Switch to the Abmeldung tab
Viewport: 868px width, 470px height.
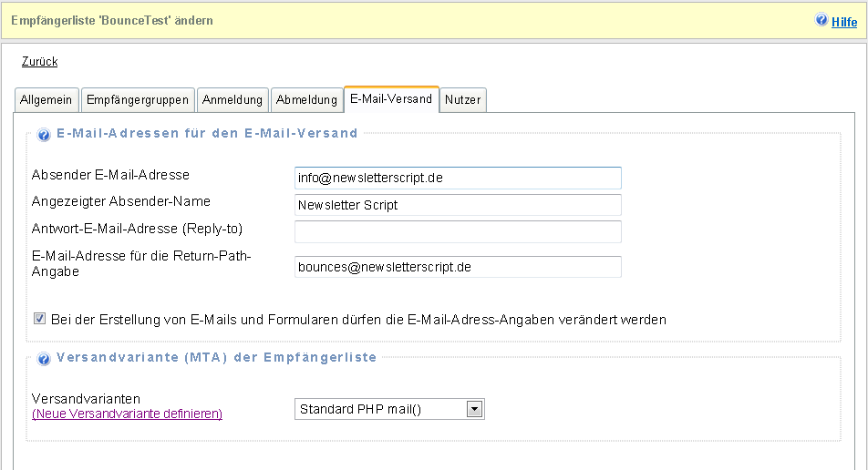(306, 100)
